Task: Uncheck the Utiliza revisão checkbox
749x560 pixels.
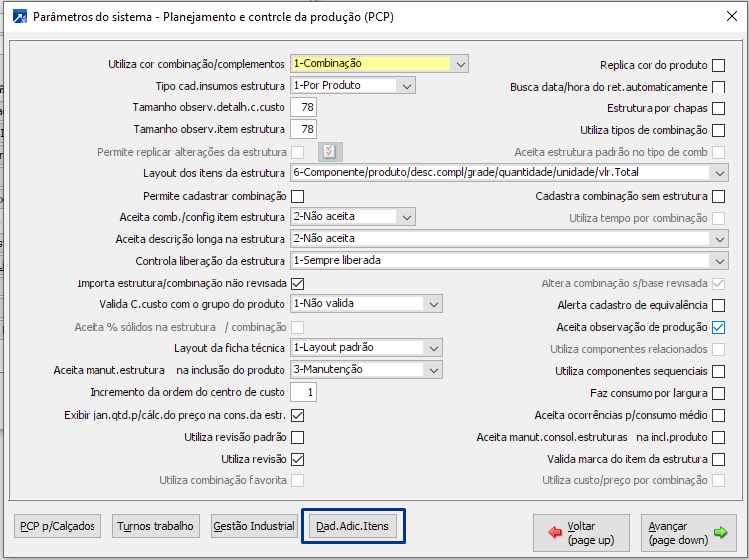Action: (298, 460)
